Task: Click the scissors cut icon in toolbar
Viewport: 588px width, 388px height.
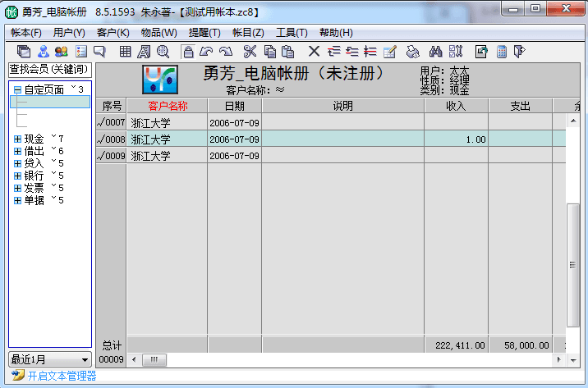Action: [249, 52]
